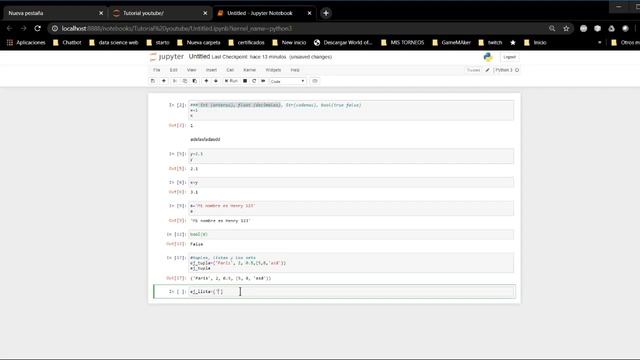Open the data science web bookmark
This screenshot has width=640, height=360.
(114, 42)
